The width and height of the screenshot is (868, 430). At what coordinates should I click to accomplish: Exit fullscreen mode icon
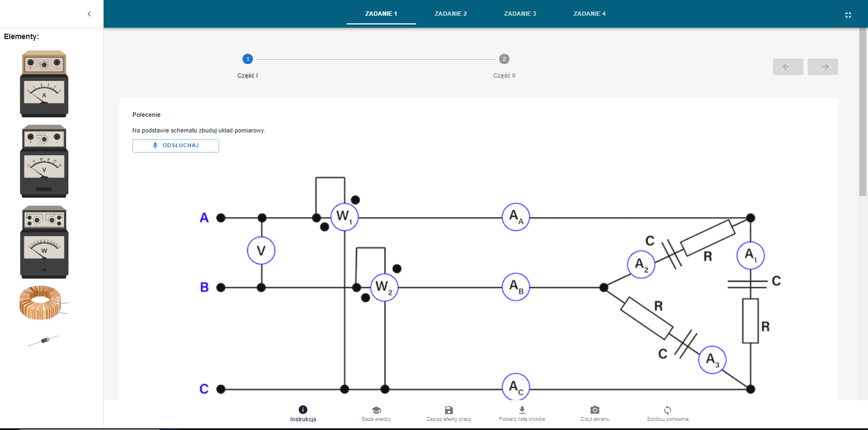848,15
